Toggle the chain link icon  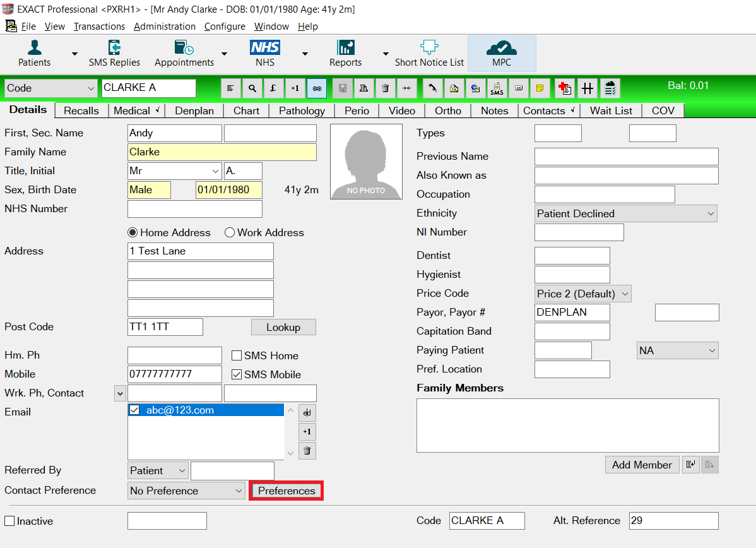[317, 88]
